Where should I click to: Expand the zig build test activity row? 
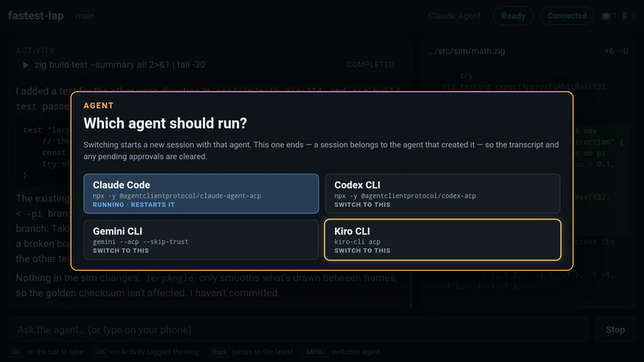coord(209,65)
